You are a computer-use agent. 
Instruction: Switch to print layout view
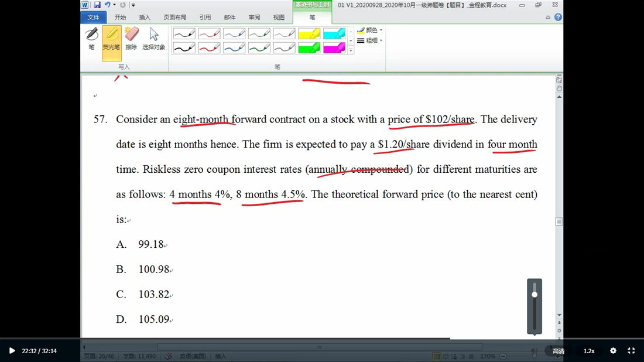click(437, 356)
